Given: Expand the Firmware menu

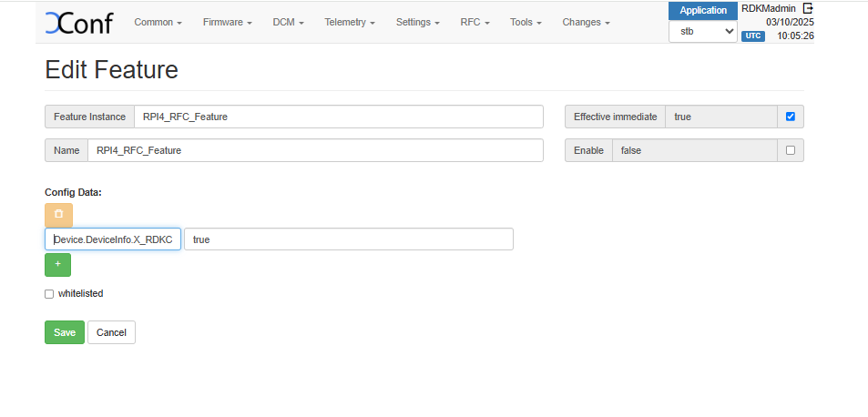Looking at the screenshot, I should 227,22.
